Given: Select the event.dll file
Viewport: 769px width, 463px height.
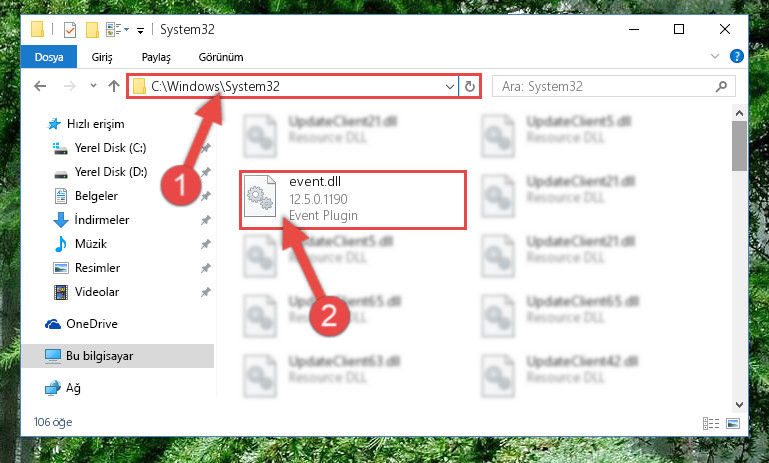Looking at the screenshot, I should pyautogui.click(x=352, y=199).
